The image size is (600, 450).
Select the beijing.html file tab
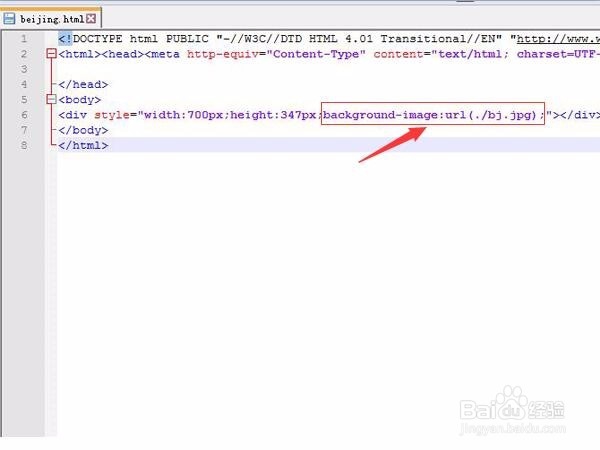click(51, 18)
